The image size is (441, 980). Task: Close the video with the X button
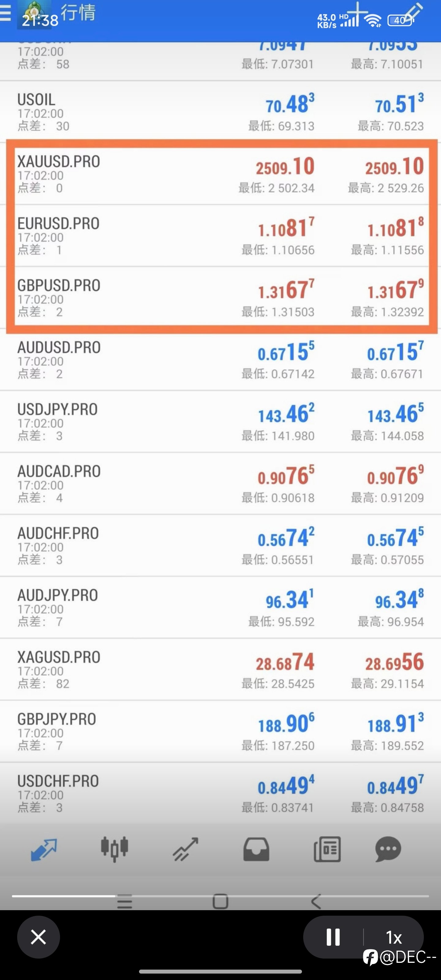(38, 937)
